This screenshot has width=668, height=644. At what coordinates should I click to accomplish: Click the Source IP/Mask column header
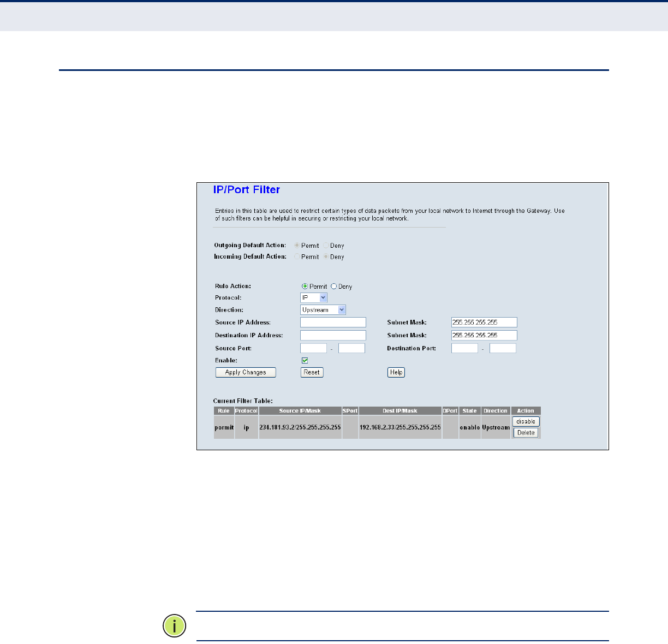300,410
